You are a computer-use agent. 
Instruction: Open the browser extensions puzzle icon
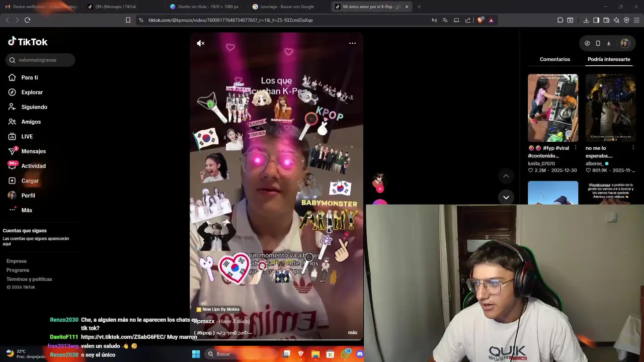click(x=560, y=20)
